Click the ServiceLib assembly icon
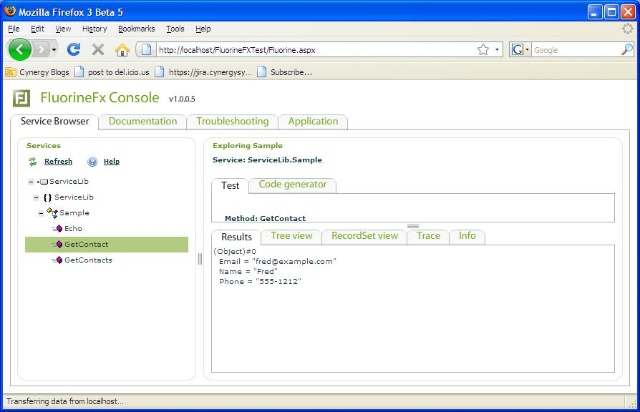 click(43, 182)
